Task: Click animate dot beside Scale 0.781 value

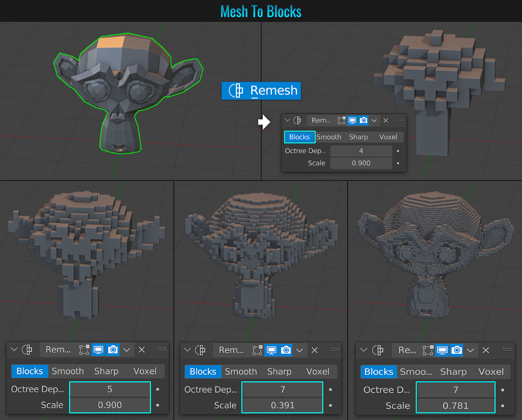Action: click(x=503, y=406)
